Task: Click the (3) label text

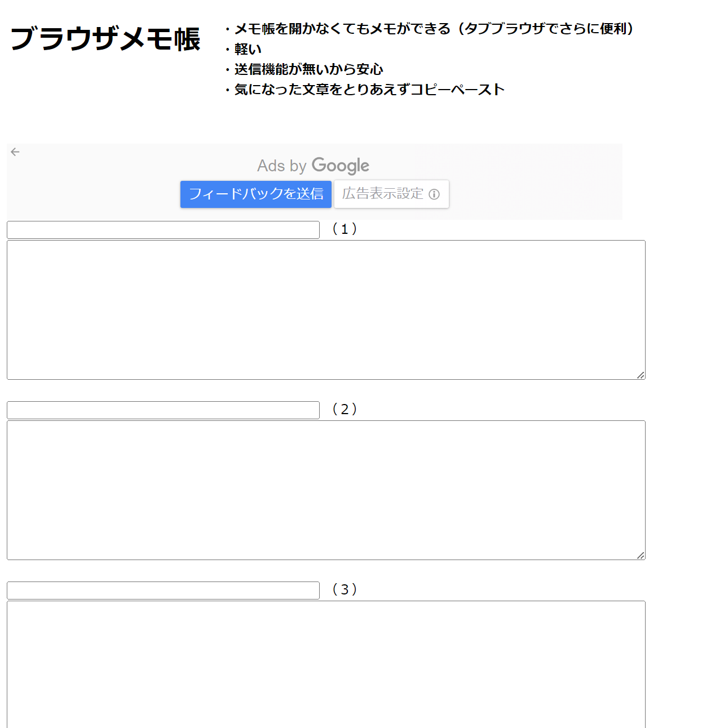Action: (x=345, y=589)
